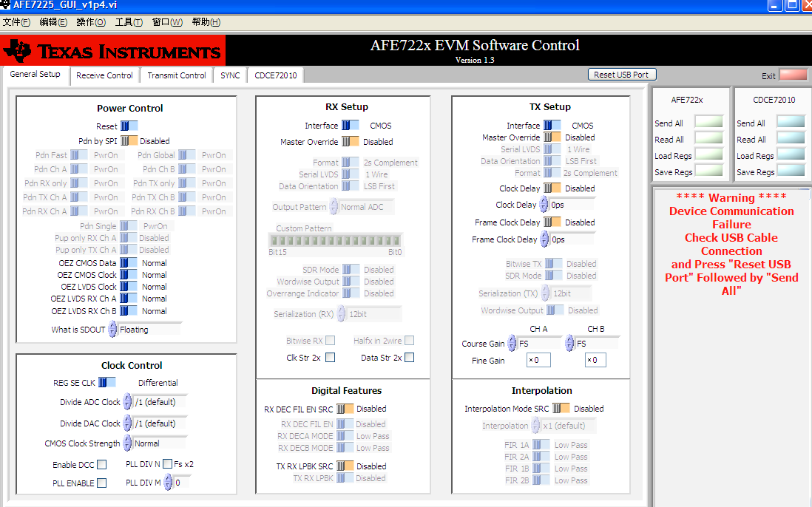Click CDCE72010 Save Regs button
The width and height of the screenshot is (812, 507).
[x=791, y=170]
